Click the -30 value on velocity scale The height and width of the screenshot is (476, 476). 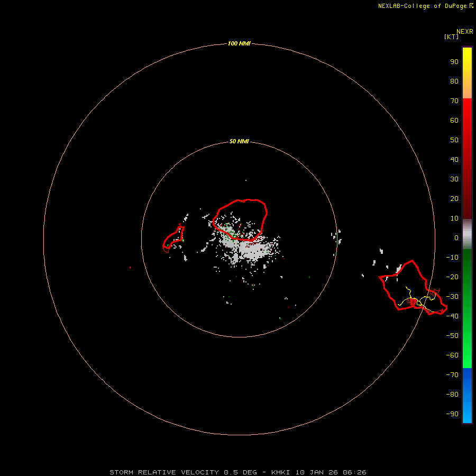point(452,297)
